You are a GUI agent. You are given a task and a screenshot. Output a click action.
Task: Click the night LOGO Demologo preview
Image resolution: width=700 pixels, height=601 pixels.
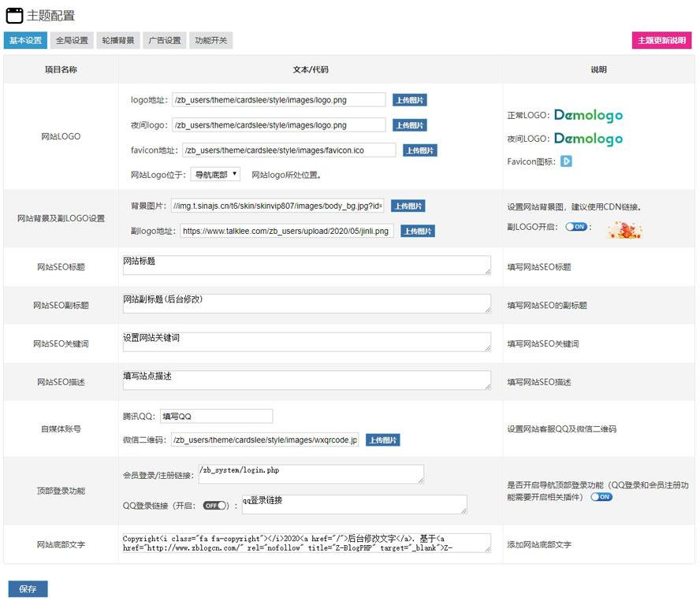[x=588, y=139]
